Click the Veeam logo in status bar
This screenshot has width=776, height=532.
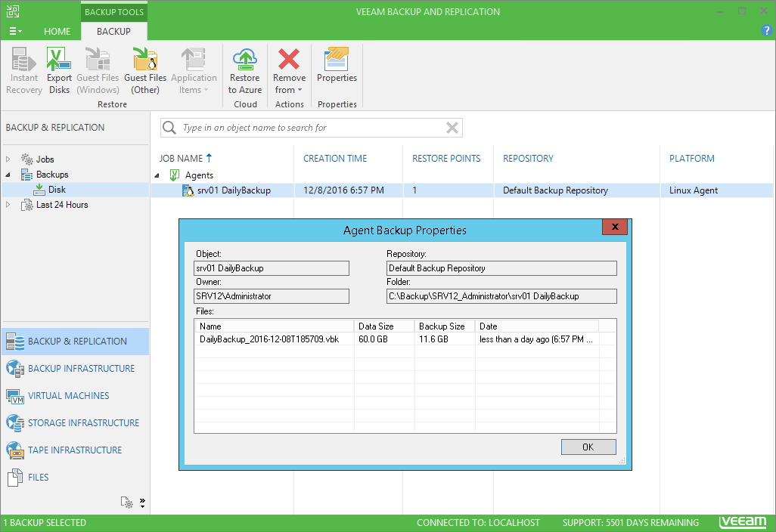coord(743,522)
